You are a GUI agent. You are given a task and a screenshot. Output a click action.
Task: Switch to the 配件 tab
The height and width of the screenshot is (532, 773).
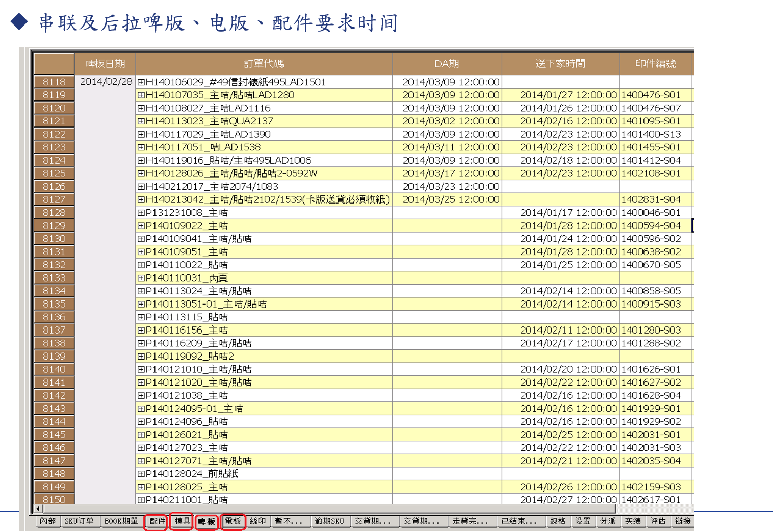pos(157,521)
